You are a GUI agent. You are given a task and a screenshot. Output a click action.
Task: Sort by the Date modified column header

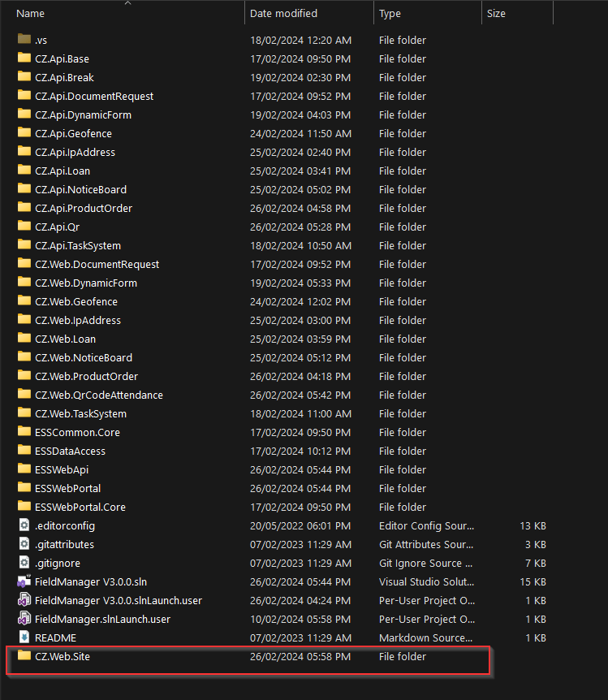tap(283, 13)
